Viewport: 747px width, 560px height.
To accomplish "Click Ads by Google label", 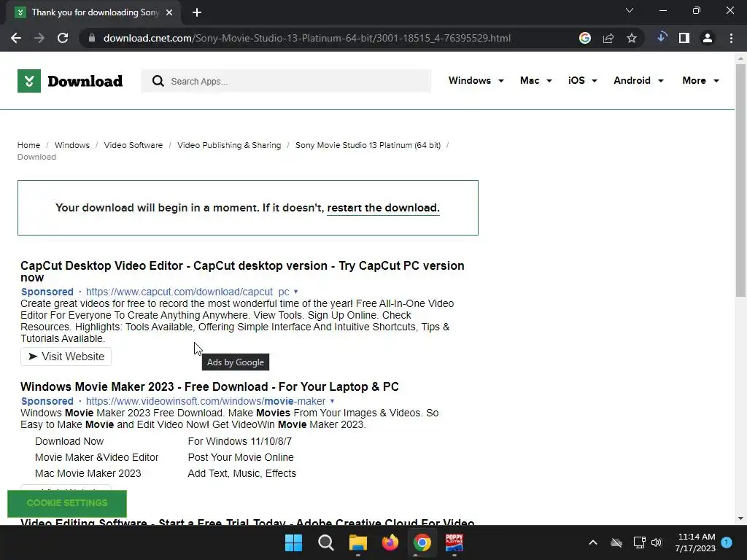I will pos(236,362).
